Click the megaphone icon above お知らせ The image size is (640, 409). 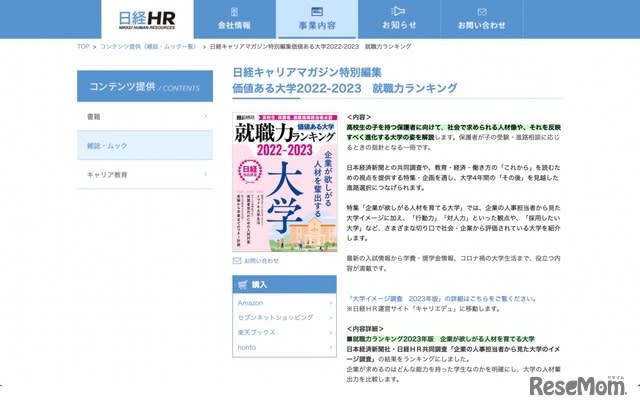(398, 11)
